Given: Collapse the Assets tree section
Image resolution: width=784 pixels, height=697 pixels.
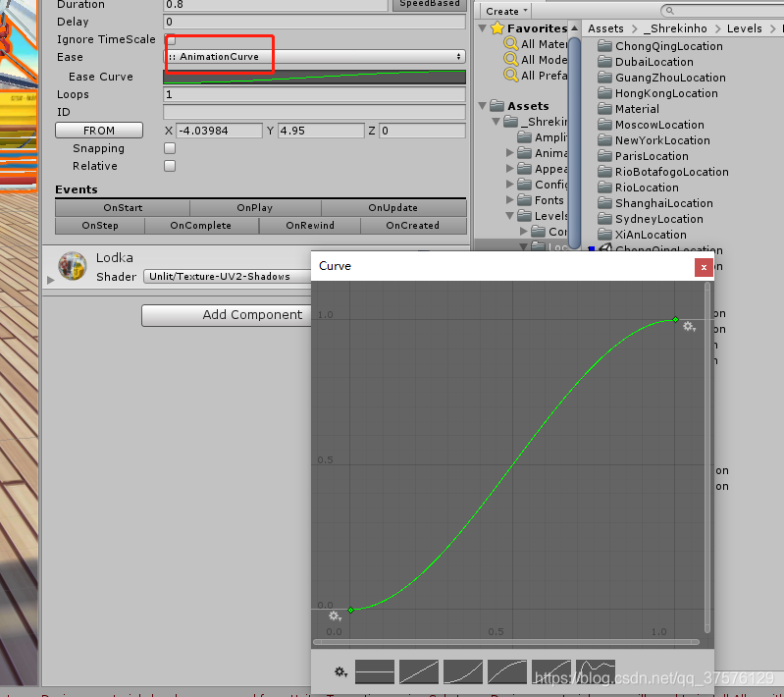Looking at the screenshot, I should click(483, 106).
